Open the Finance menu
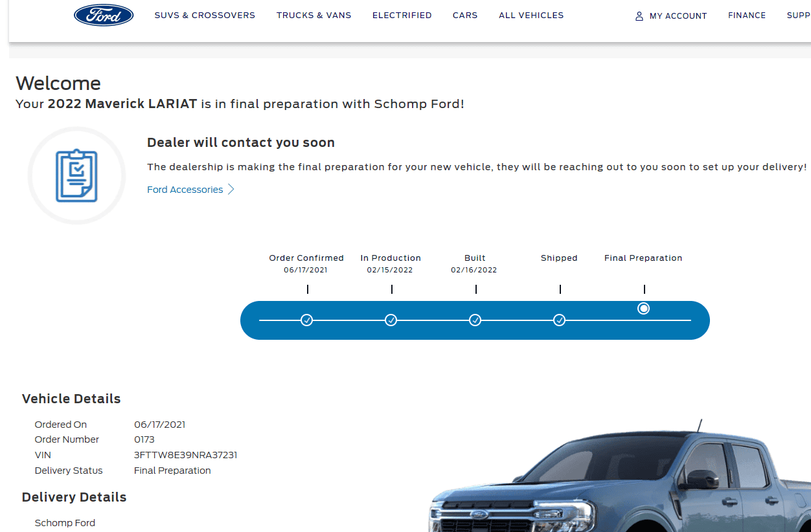Screen dimensions: 811x532 click(x=747, y=16)
